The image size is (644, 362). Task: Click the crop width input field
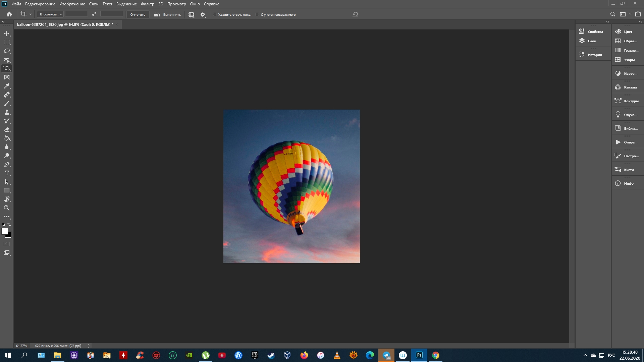pos(76,14)
